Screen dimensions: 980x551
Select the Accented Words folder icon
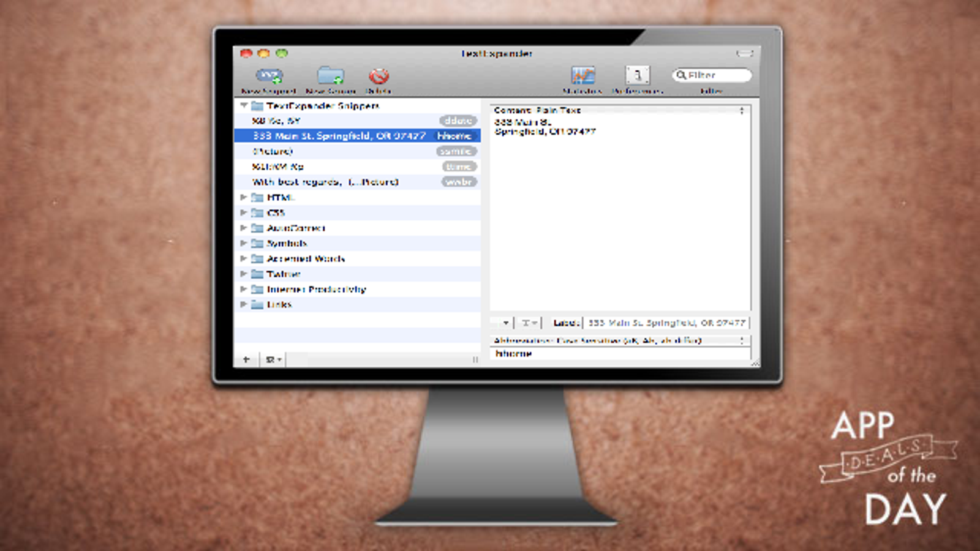(257, 258)
